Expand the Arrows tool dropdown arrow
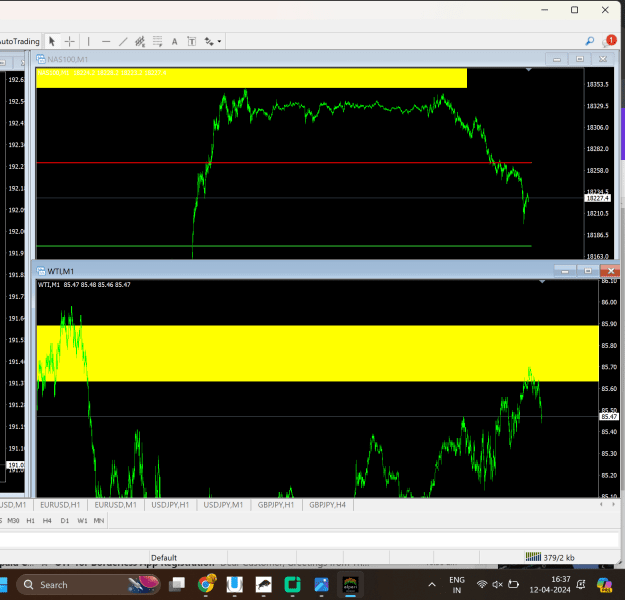This screenshot has width=625, height=600. pyautogui.click(x=219, y=41)
